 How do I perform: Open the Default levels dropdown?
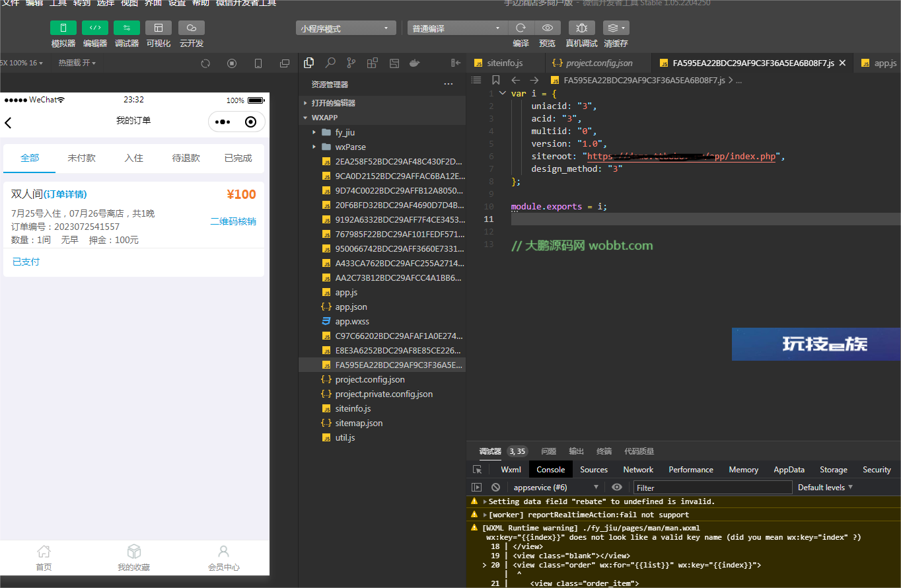826,488
